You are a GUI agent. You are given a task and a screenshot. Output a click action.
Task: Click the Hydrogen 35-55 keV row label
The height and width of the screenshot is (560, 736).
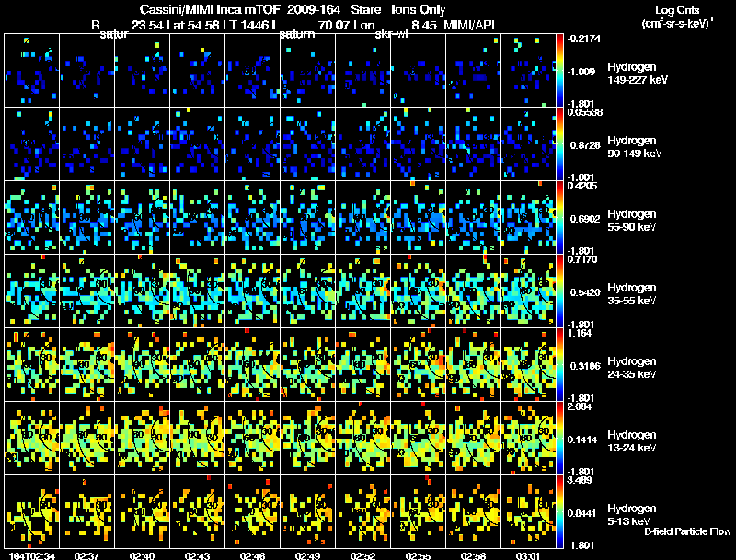pyautogui.click(x=632, y=293)
